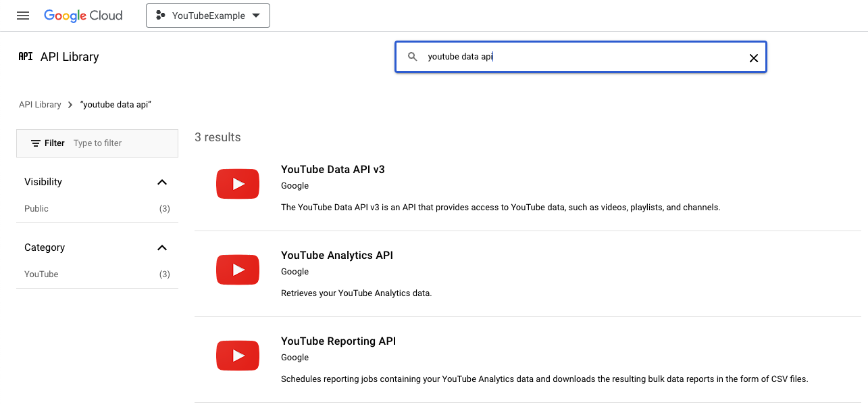Image resolution: width=868 pixels, height=409 pixels.
Task: Focus the youtube data api search field
Action: (581, 57)
